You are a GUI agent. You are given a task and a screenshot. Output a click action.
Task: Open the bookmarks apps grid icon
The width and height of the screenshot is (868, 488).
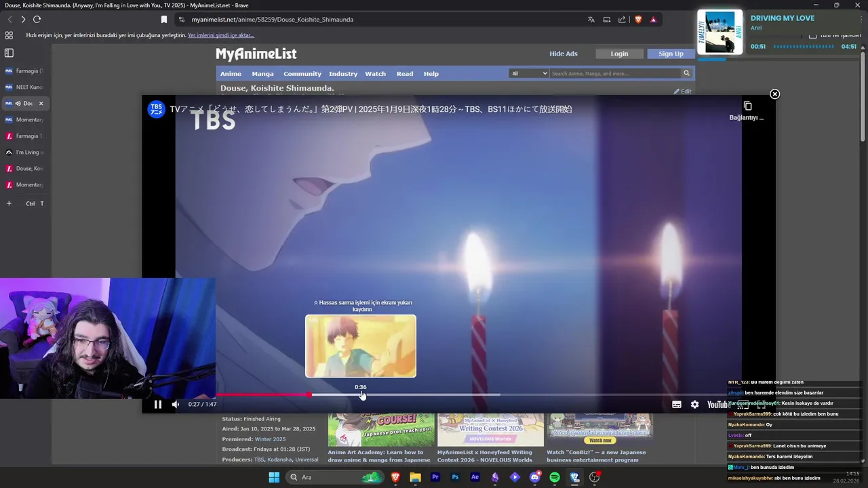[9, 35]
